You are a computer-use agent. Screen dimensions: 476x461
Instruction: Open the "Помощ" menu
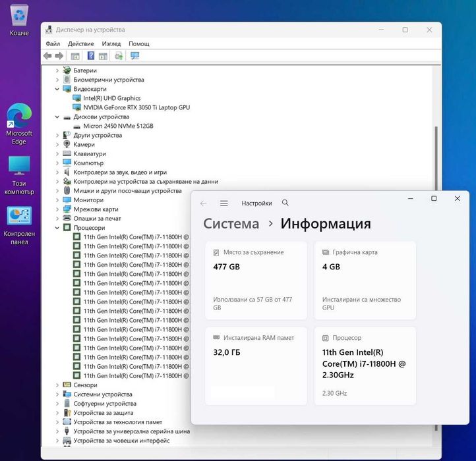click(x=138, y=43)
